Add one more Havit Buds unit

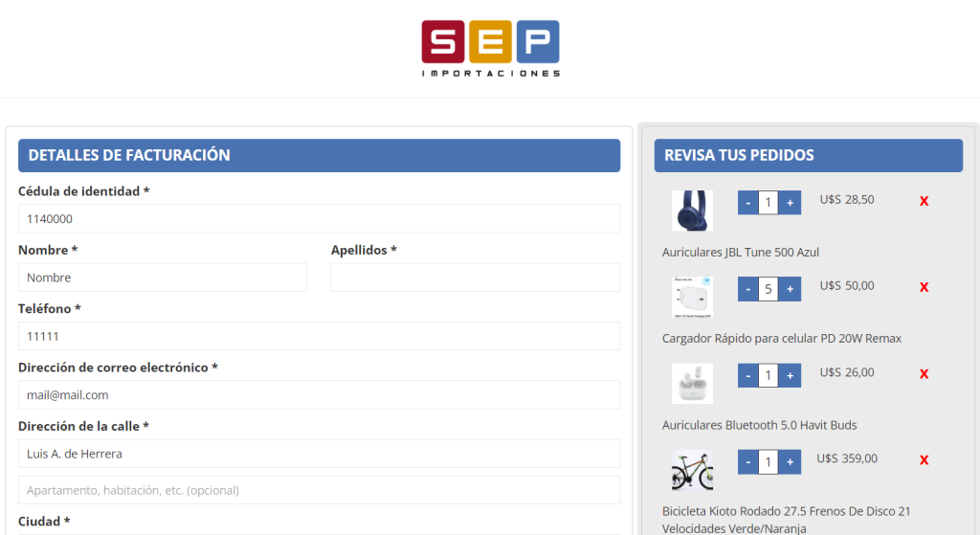point(790,376)
